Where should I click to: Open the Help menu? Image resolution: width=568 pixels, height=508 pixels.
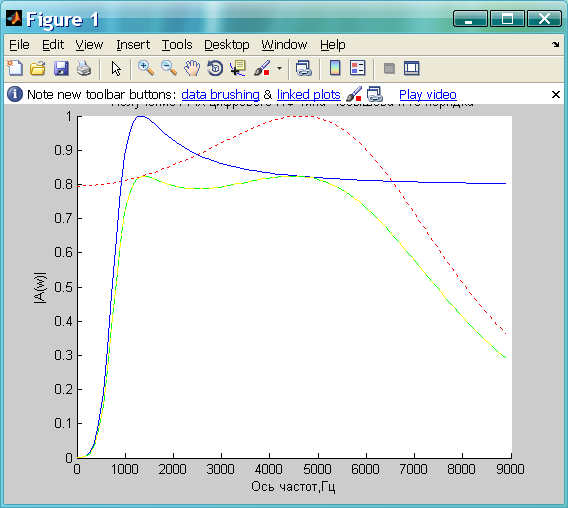click(x=333, y=45)
